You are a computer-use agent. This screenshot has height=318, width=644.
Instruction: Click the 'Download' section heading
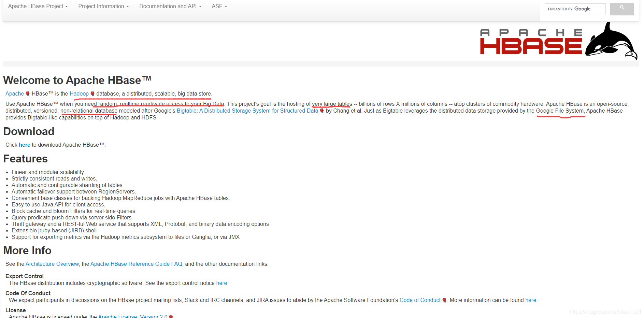pyautogui.click(x=29, y=131)
